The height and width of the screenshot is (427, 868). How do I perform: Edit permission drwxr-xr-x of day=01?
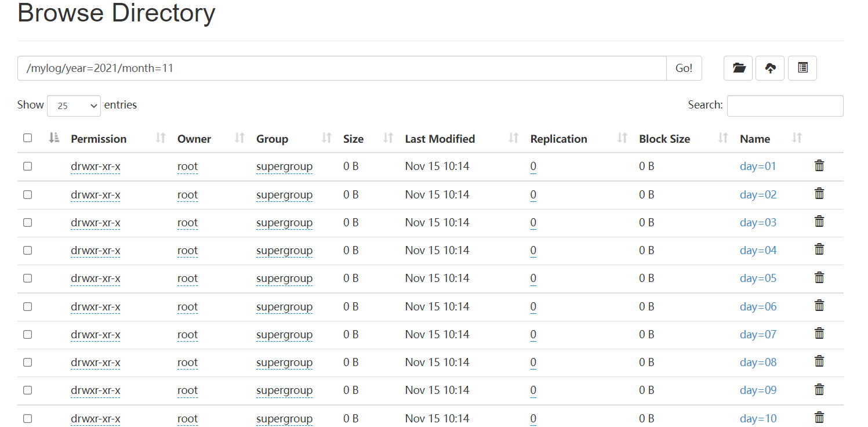click(96, 167)
